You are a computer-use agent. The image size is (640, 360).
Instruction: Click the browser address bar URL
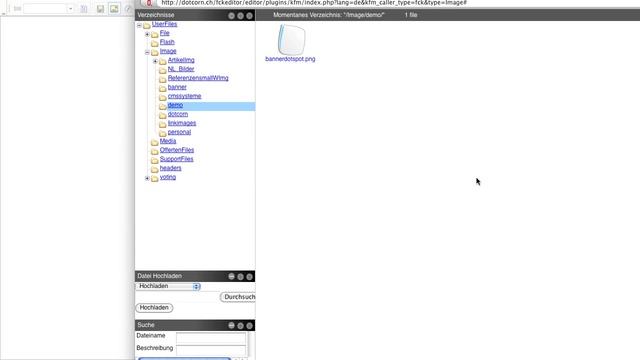(314, 3)
